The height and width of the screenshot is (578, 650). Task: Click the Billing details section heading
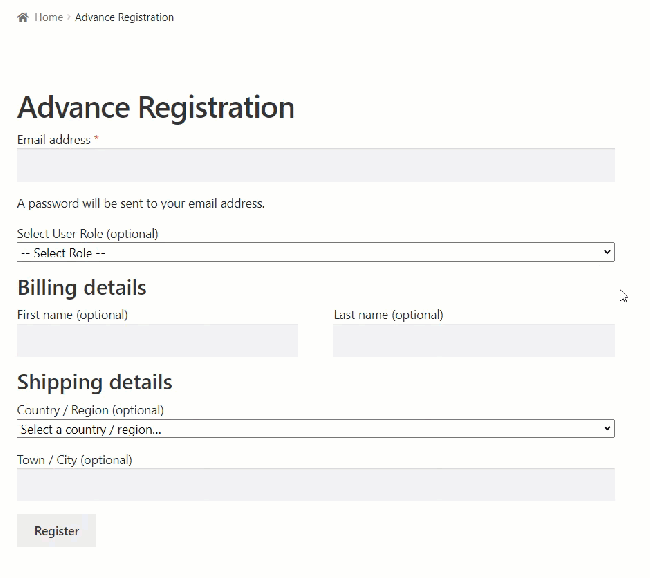coord(82,288)
